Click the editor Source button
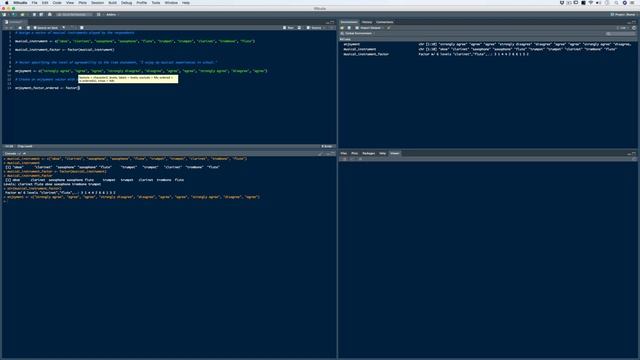 pos(314,28)
